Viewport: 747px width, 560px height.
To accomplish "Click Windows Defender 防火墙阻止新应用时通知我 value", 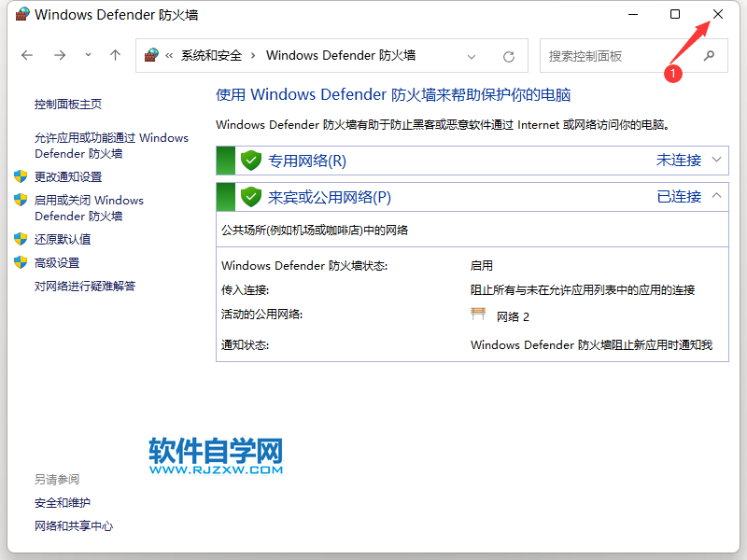I will click(x=591, y=344).
